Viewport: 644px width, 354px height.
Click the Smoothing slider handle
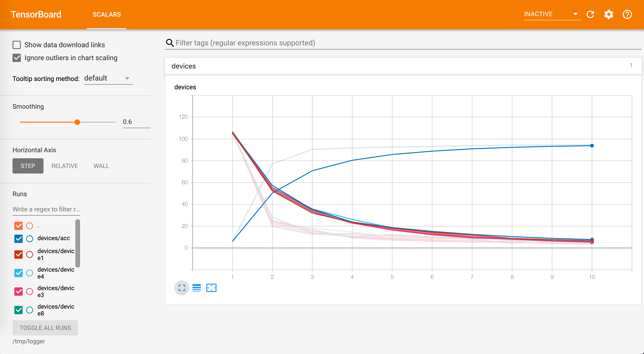pos(77,122)
